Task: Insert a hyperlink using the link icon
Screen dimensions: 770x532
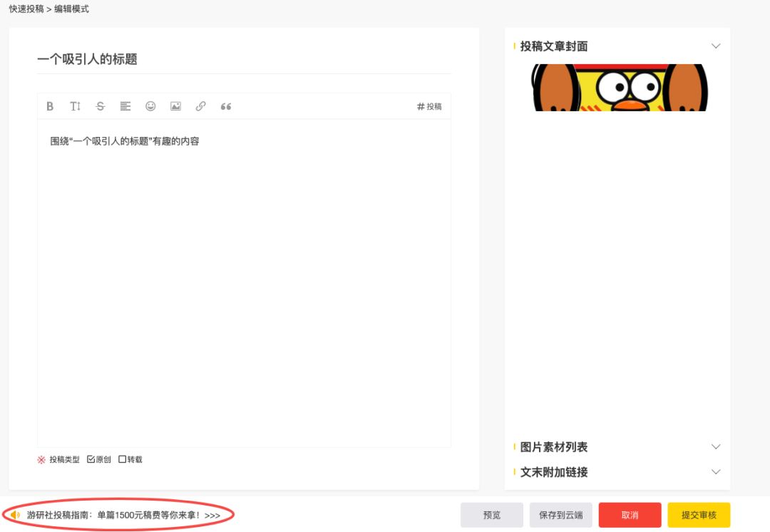Action: 200,106
